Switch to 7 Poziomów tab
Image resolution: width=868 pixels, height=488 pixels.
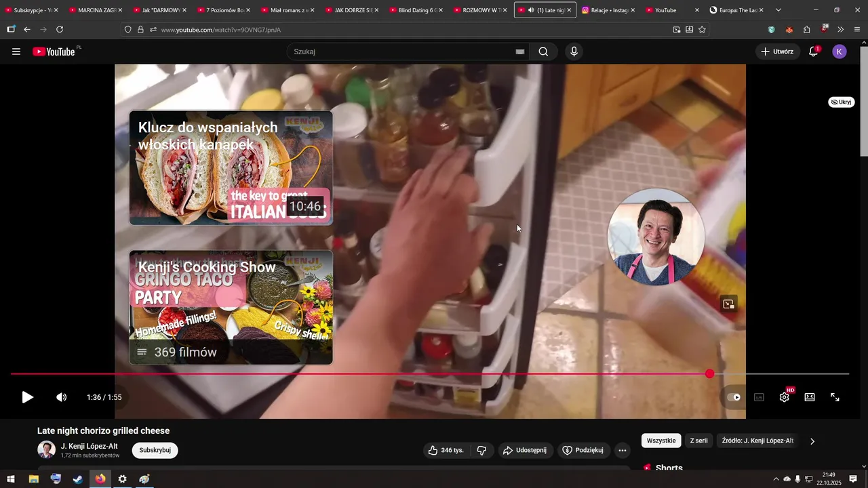click(x=224, y=10)
